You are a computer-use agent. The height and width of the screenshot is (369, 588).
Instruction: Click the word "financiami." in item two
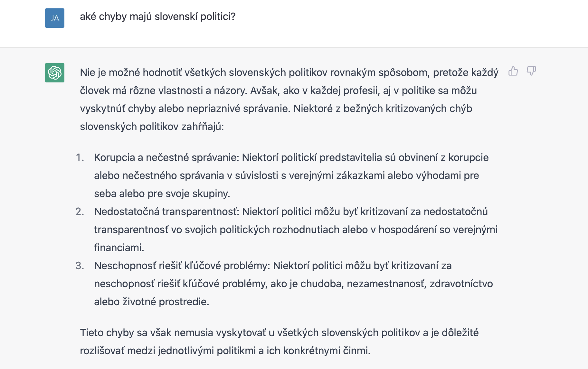[119, 248]
